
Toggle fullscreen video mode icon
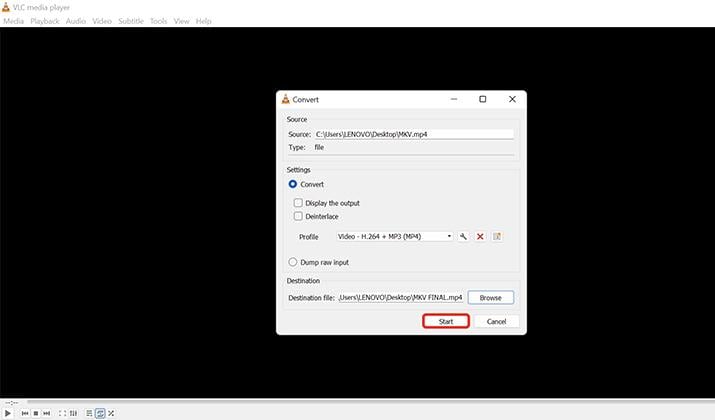click(x=62, y=413)
